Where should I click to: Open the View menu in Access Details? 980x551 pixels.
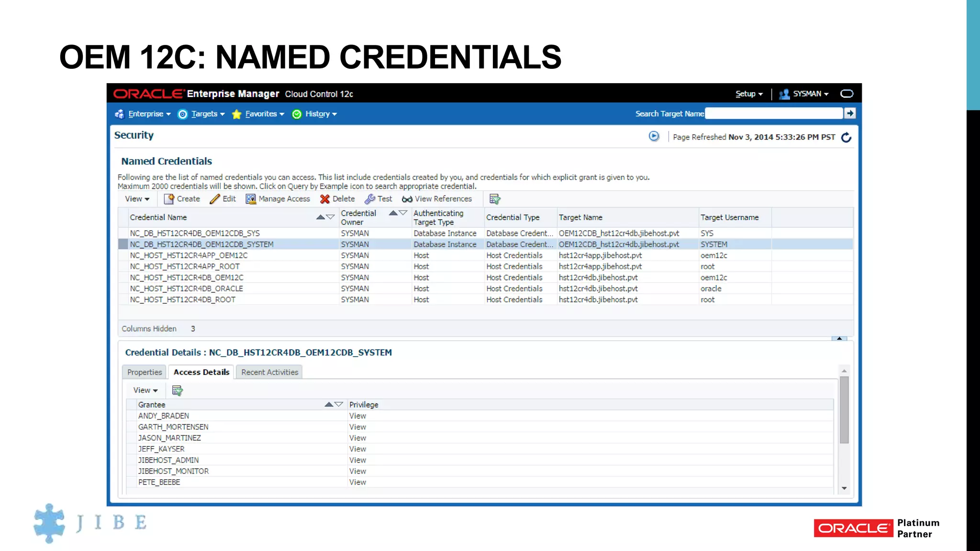[145, 390]
